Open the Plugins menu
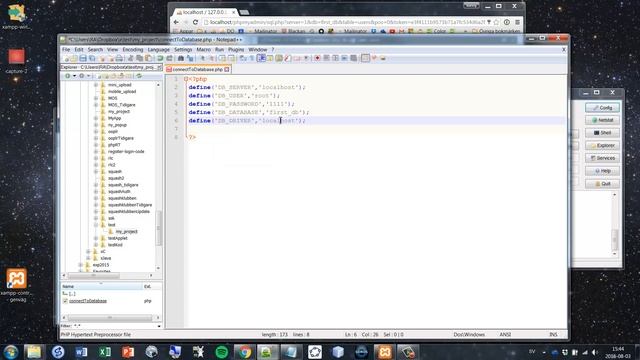The image size is (640, 360). 236,49
